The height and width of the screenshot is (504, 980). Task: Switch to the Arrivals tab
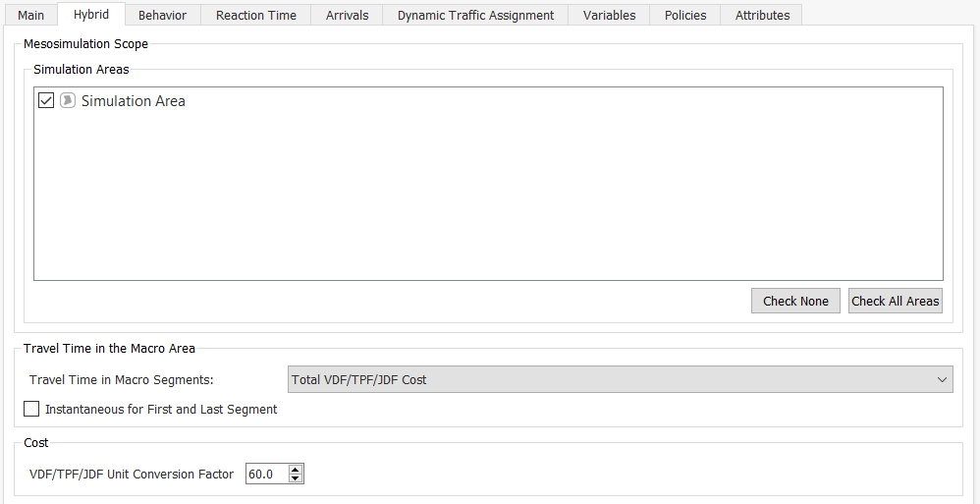point(347,15)
